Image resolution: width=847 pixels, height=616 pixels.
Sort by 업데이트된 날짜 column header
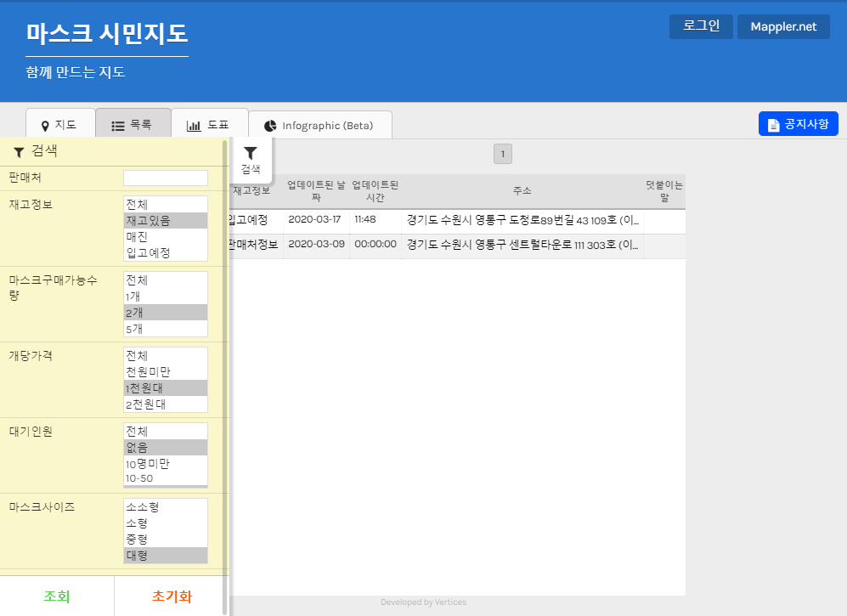pyautogui.click(x=316, y=190)
